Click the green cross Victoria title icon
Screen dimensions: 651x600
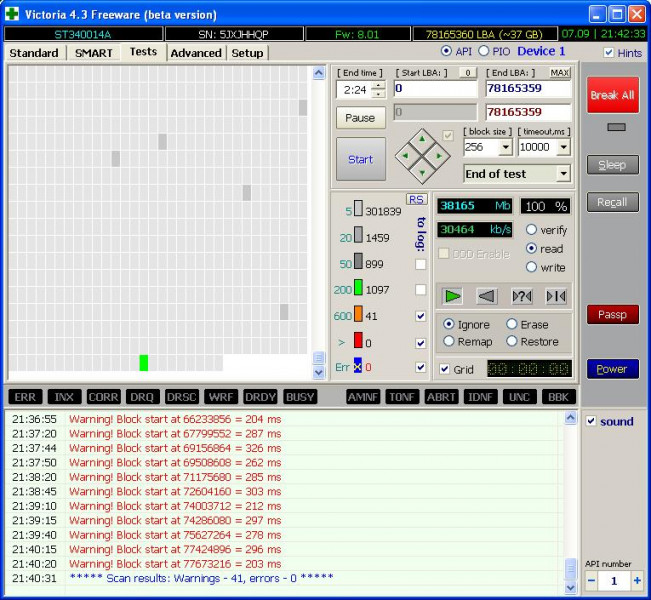[x=12, y=13]
